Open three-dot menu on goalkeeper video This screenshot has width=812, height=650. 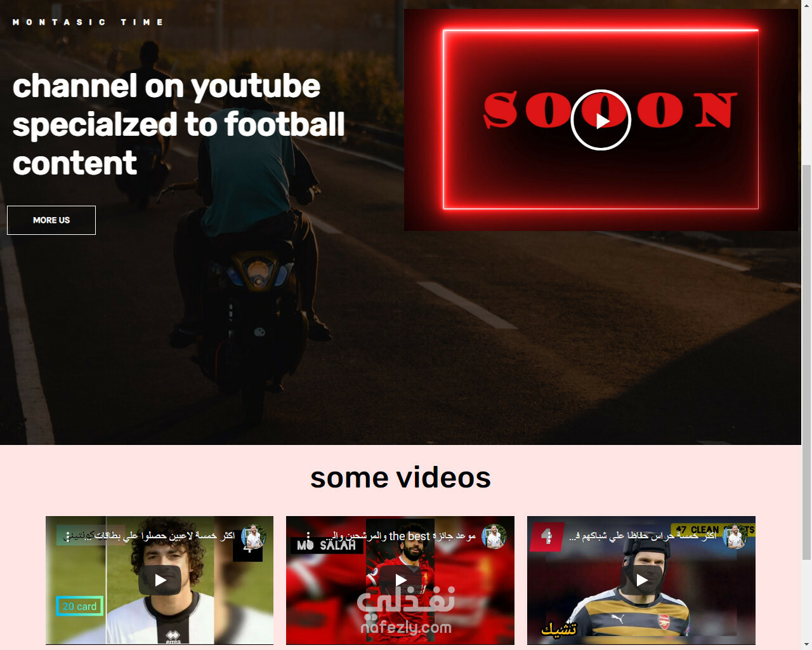coord(549,536)
